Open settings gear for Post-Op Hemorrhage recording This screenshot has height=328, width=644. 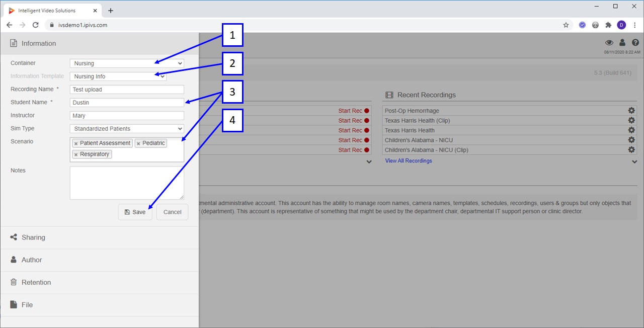pos(631,111)
